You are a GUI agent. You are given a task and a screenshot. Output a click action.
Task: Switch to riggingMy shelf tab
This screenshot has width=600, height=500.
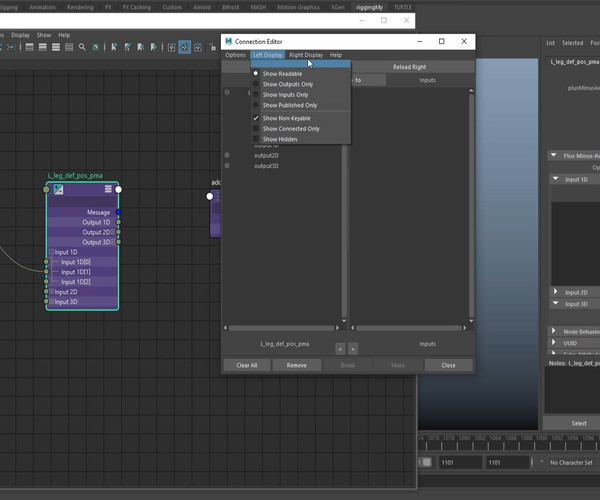pos(369,7)
